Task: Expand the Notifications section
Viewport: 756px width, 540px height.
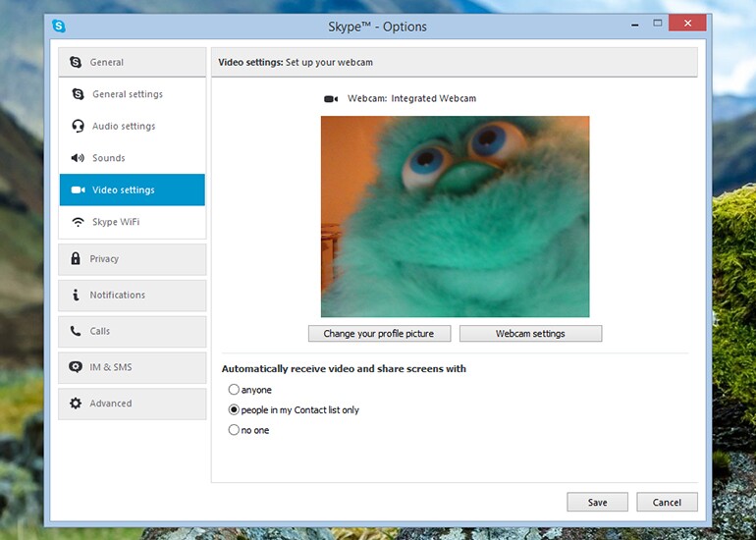Action: pyautogui.click(x=133, y=296)
